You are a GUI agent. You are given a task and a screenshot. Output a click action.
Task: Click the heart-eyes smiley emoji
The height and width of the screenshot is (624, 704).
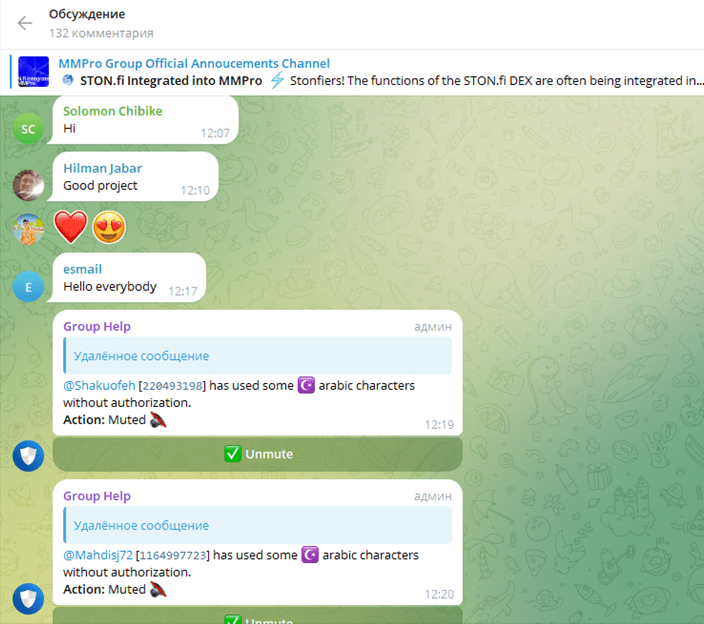point(109,227)
